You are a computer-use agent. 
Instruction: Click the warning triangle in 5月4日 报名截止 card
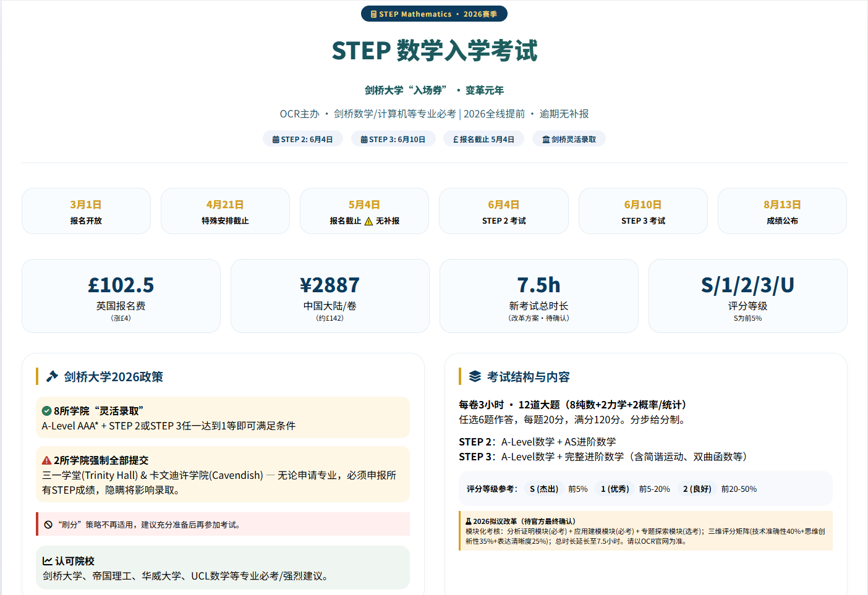pyautogui.click(x=368, y=221)
